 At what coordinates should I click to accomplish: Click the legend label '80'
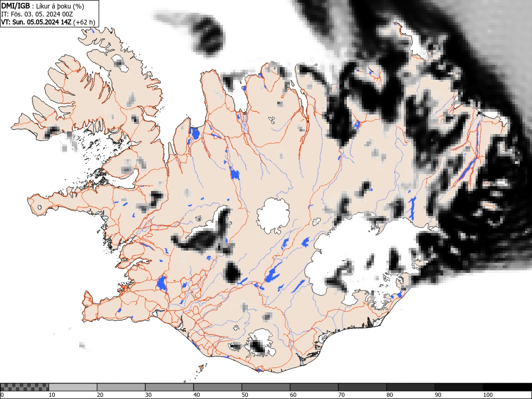(x=390, y=395)
